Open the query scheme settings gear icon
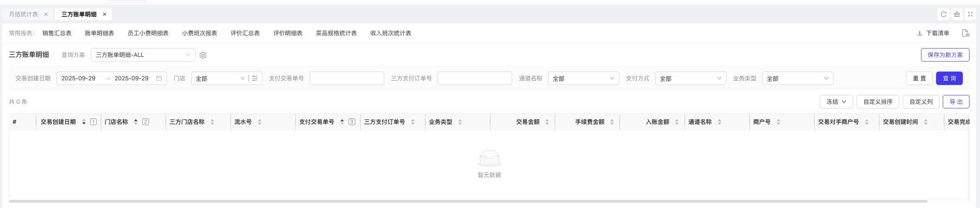980x208 pixels. point(203,55)
